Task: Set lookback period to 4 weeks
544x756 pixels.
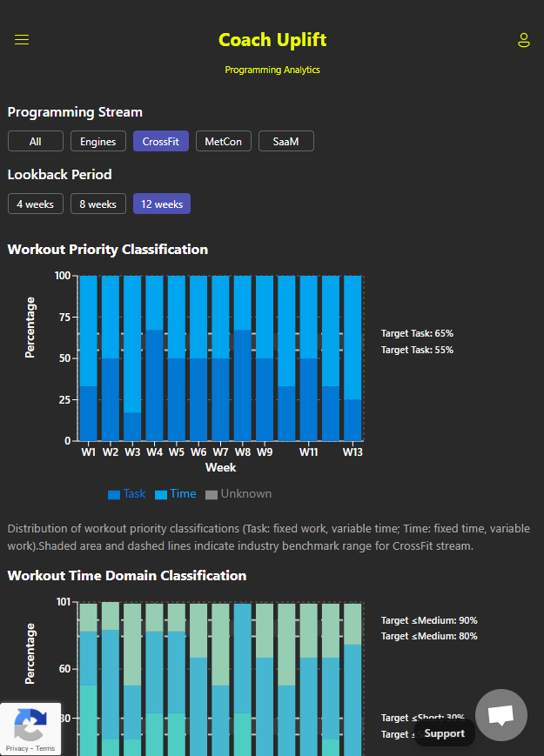Action: click(x=35, y=204)
